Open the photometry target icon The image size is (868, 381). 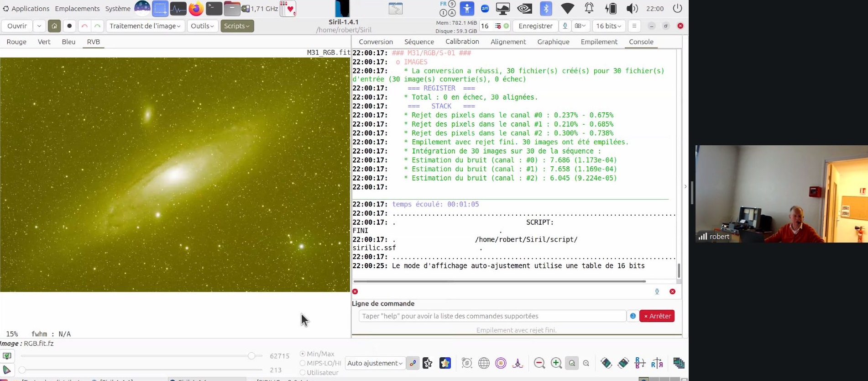(x=501, y=363)
